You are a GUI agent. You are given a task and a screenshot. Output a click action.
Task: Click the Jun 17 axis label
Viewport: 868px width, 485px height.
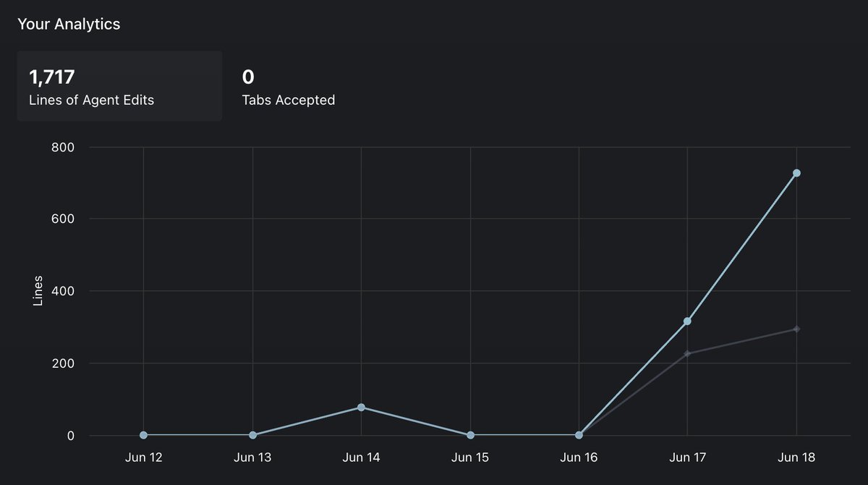tap(687, 457)
